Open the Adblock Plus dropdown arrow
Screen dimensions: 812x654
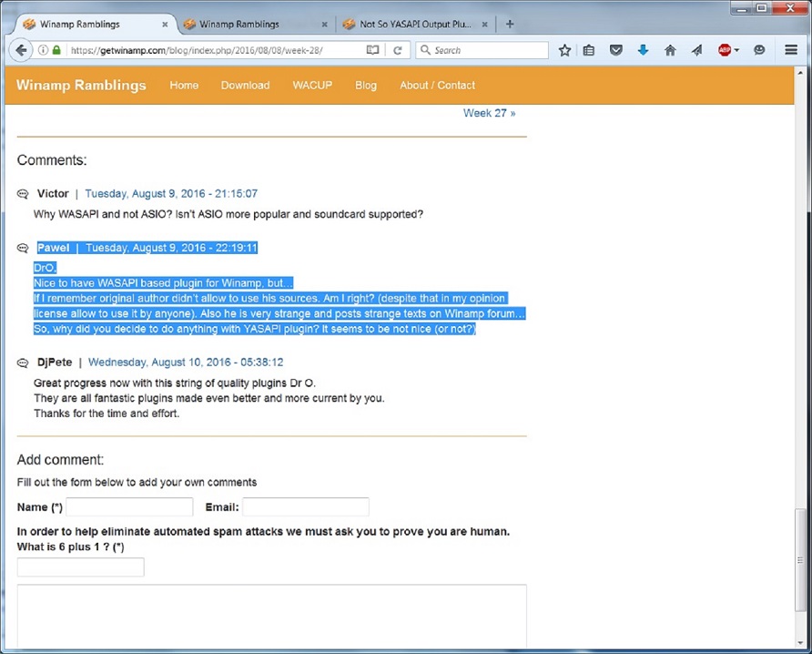[736, 51]
